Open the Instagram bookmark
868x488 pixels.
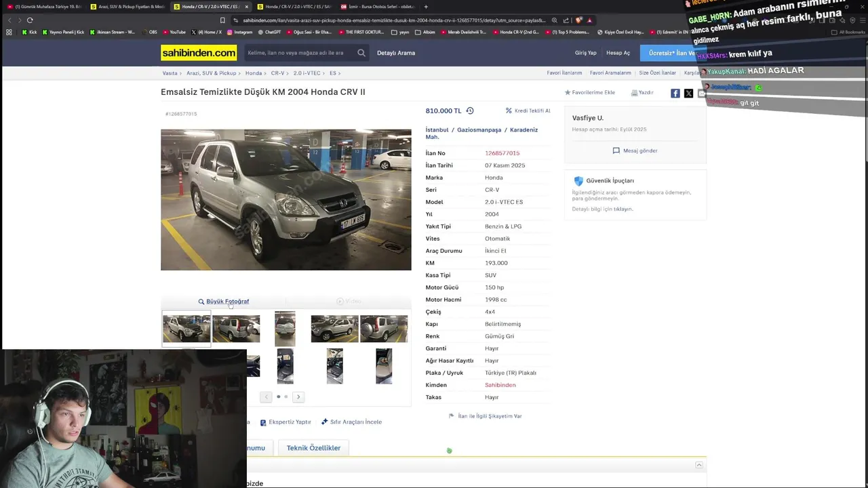[239, 32]
